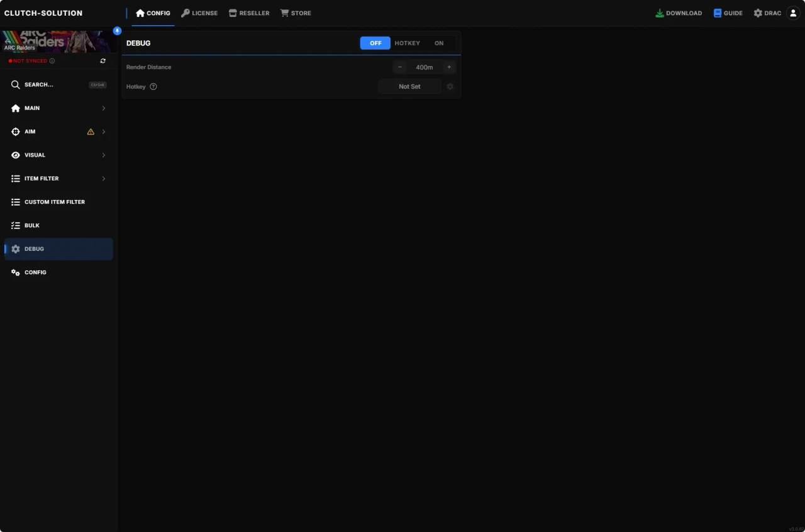Image resolution: width=805 pixels, height=532 pixels.
Task: Click the gear icon beside DRAC
Action: (x=758, y=13)
